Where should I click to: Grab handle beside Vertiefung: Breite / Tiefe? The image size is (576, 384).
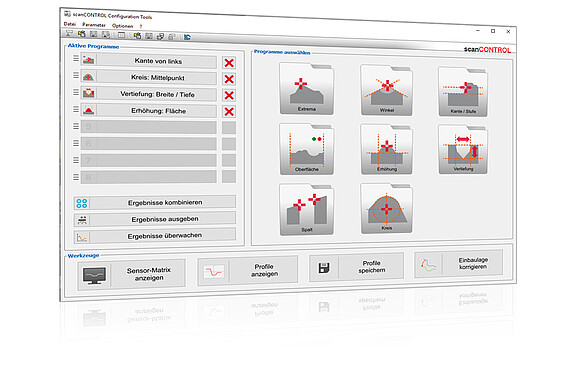[x=76, y=92]
